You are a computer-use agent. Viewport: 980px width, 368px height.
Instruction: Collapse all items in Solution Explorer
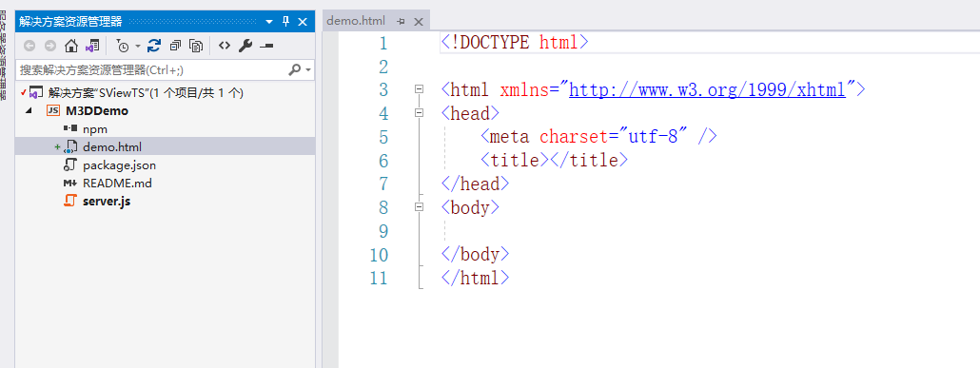pos(176,46)
